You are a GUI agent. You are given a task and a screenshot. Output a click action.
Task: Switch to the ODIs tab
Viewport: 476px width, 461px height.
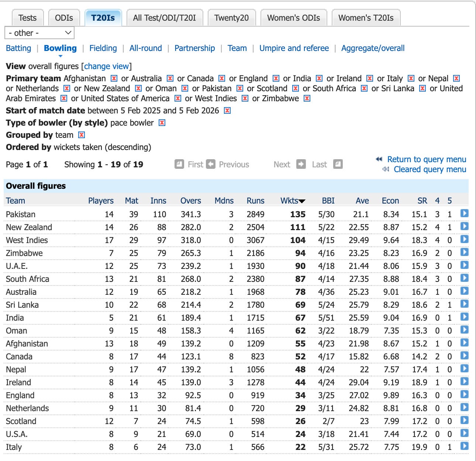pyautogui.click(x=64, y=18)
